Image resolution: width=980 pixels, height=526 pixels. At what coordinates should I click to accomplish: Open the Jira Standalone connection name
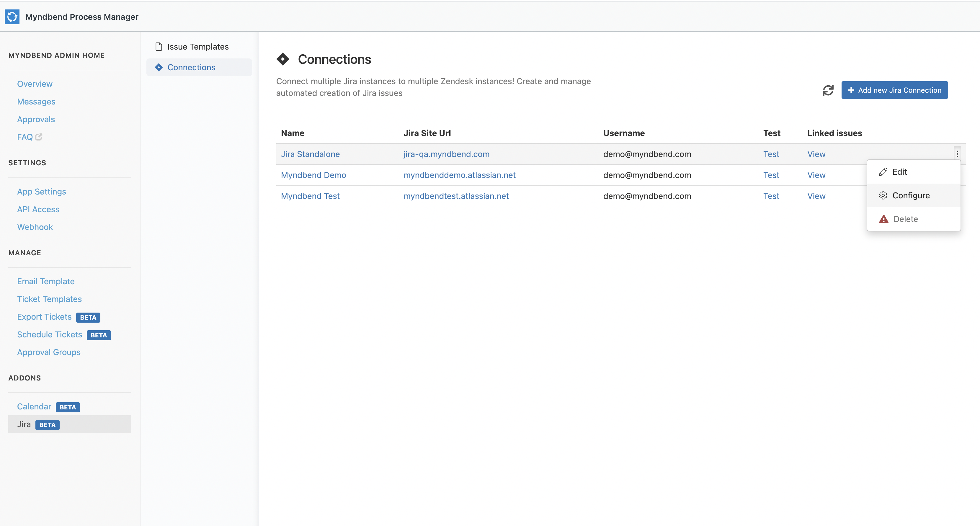pos(310,154)
